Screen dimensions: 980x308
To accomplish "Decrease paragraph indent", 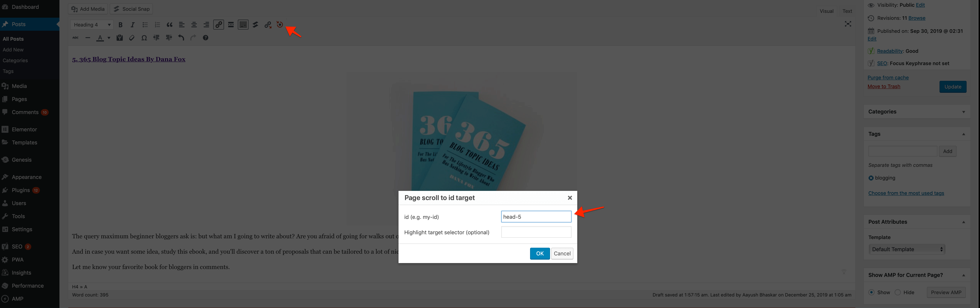I will tap(156, 38).
